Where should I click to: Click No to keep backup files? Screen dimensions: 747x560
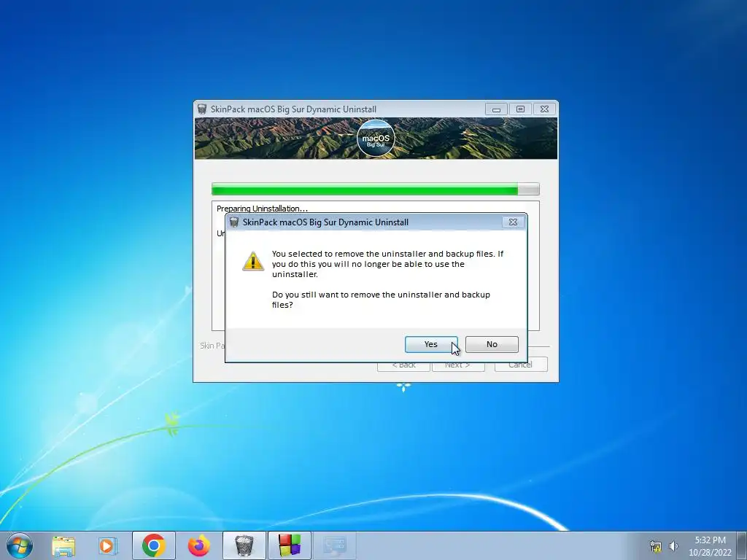[x=492, y=344]
